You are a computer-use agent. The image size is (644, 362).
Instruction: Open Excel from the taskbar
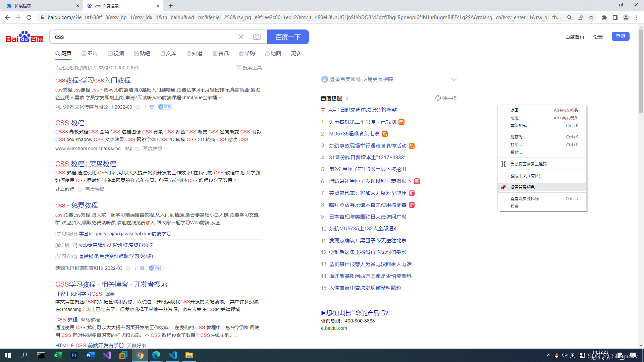point(57,355)
